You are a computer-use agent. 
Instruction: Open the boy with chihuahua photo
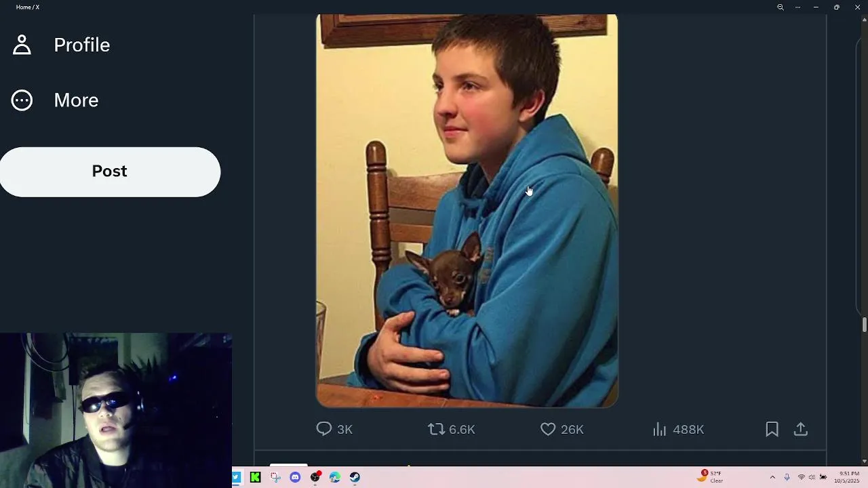[467, 211]
